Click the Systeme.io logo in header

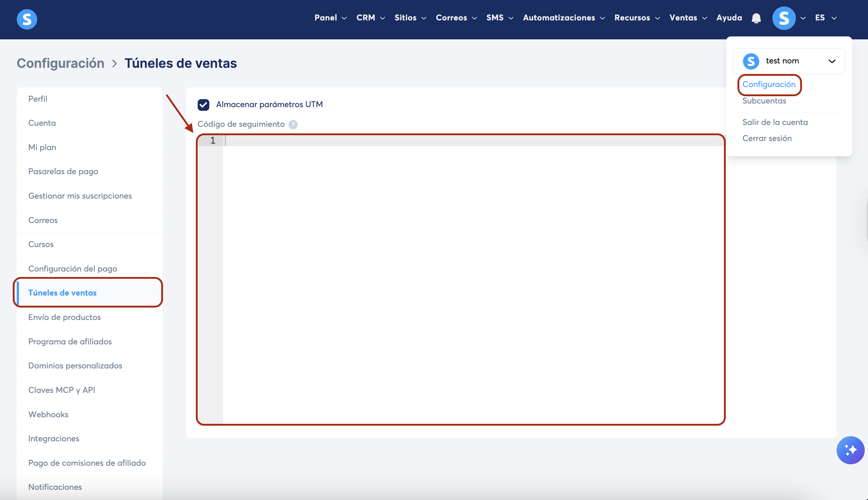click(x=27, y=19)
